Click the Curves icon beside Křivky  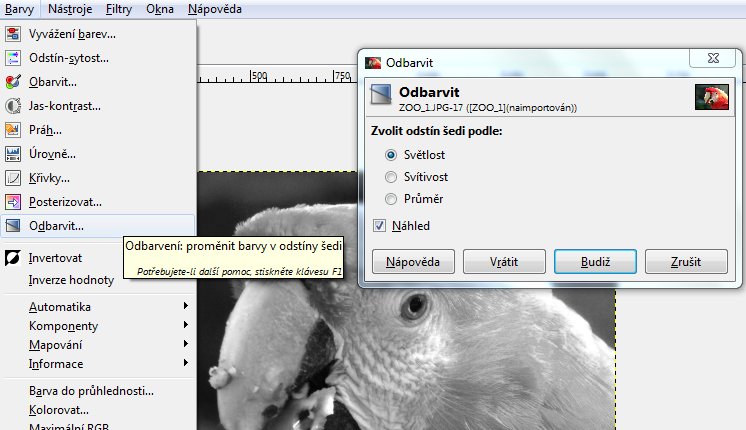tap(13, 178)
